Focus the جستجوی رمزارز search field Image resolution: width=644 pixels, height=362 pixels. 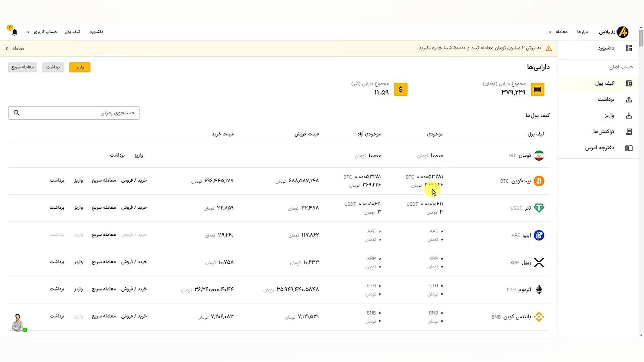[74, 113]
